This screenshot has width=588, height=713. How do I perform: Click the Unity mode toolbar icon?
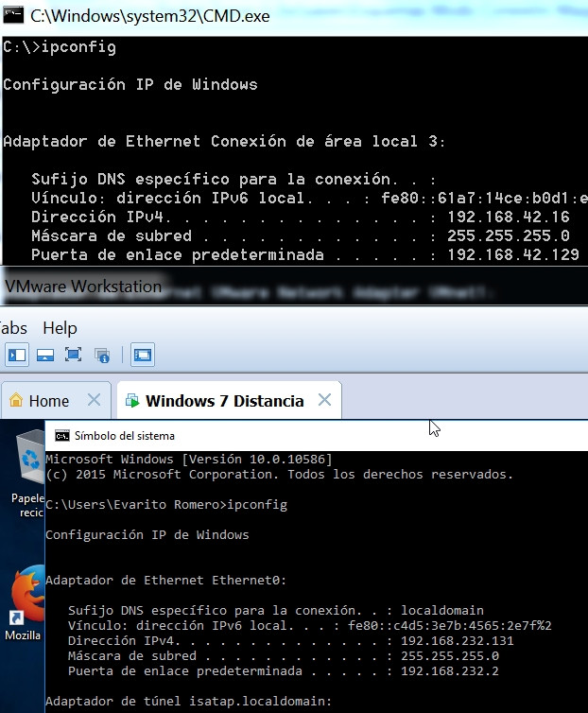coord(102,356)
